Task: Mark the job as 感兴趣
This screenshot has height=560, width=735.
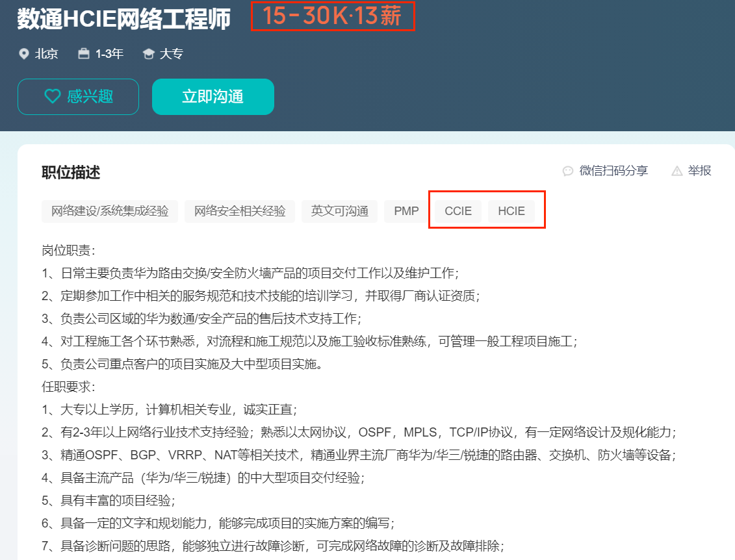Action: tap(78, 97)
